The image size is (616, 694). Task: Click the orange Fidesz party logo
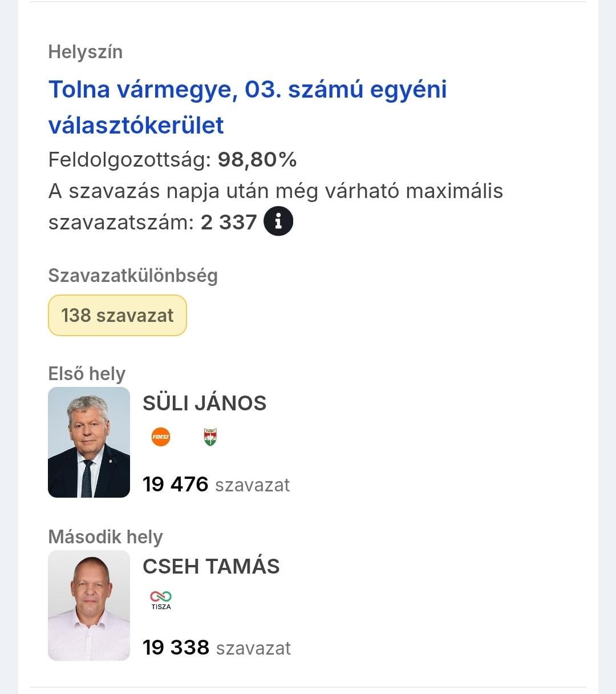point(161,437)
